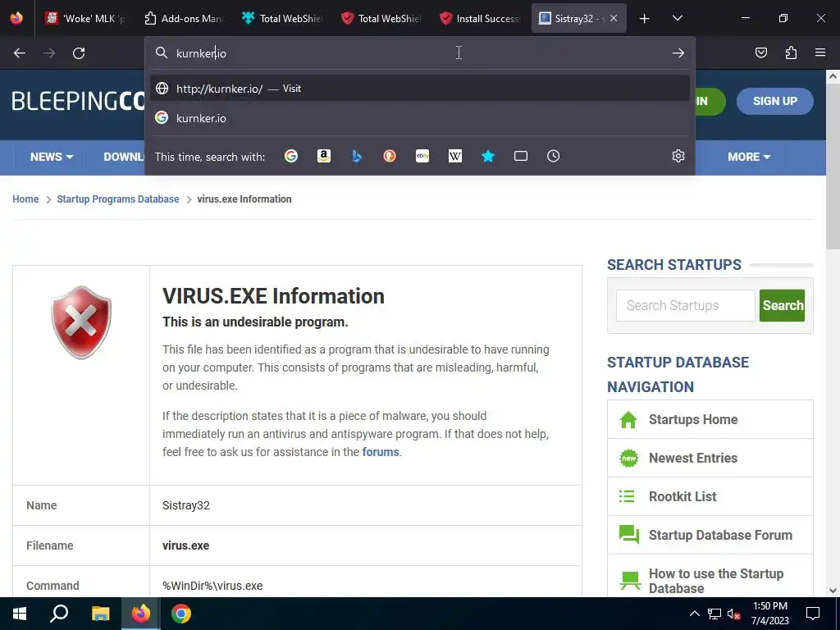
Task: Search this time with Wikipedia icon
Action: [x=454, y=156]
